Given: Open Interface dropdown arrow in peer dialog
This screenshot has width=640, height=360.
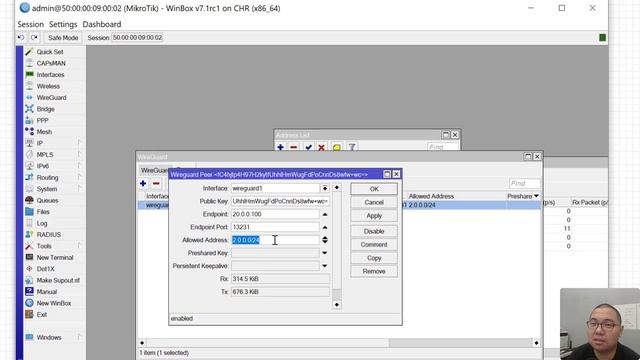Looking at the screenshot, I should (x=325, y=188).
